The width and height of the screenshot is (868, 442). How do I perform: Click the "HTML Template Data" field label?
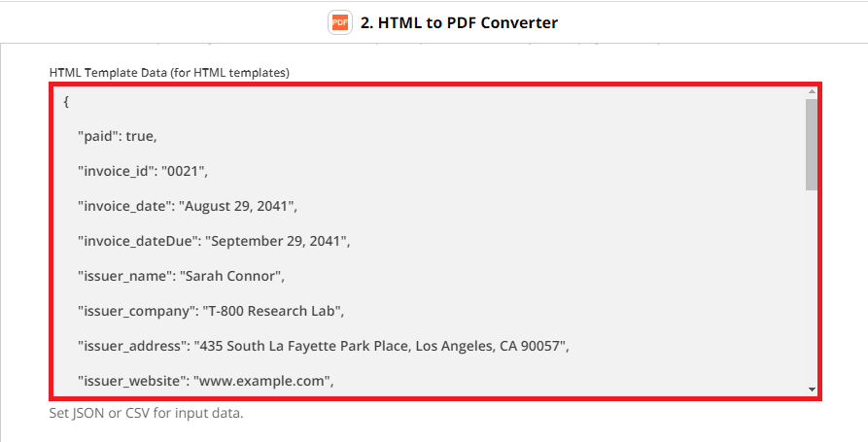tap(169, 73)
